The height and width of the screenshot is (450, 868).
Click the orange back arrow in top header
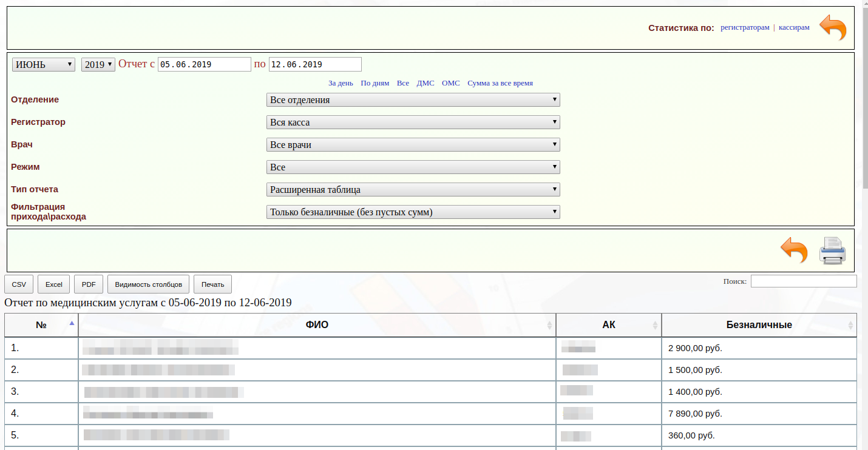[833, 28]
